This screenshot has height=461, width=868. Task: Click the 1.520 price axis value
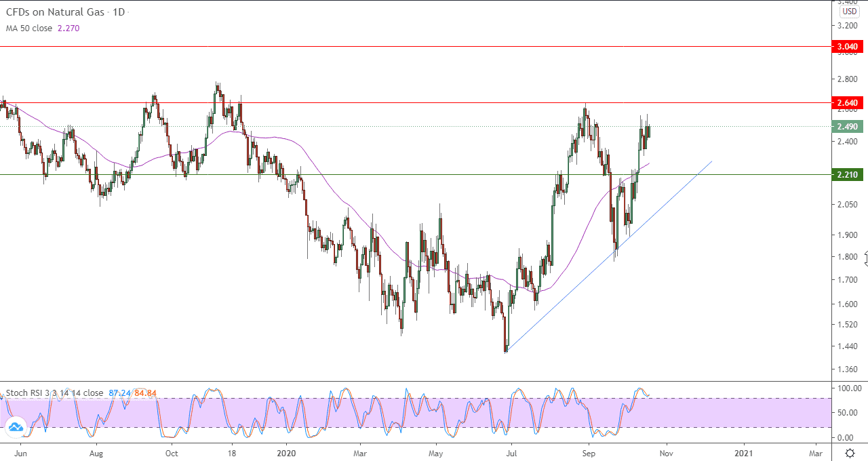coord(848,325)
